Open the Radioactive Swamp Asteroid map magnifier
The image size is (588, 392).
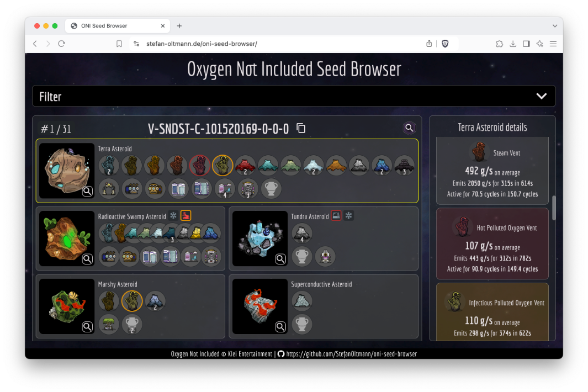click(87, 259)
